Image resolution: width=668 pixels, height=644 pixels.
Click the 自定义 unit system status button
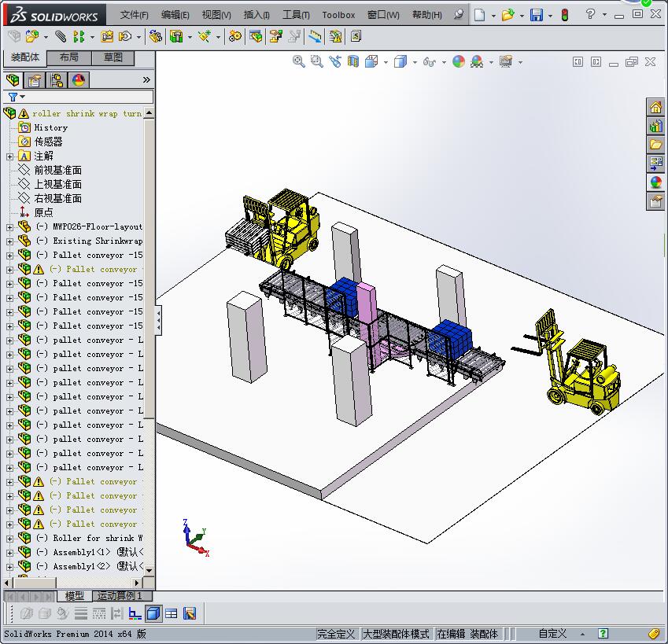(552, 633)
